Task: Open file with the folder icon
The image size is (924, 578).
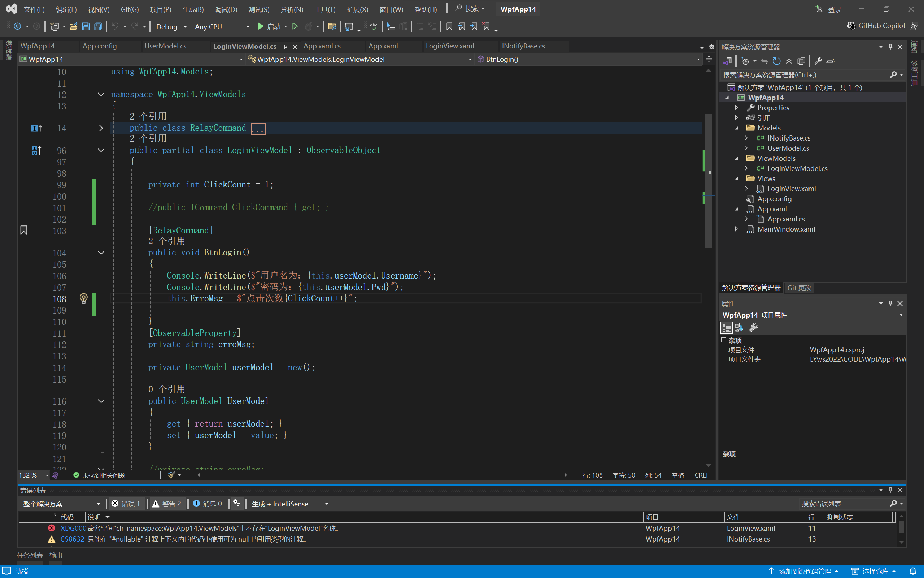Action: (74, 26)
